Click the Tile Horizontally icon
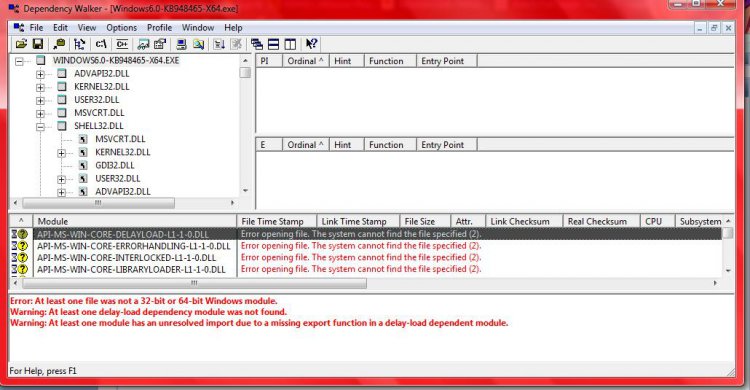This screenshot has height=390, width=750. pyautogui.click(x=274, y=44)
